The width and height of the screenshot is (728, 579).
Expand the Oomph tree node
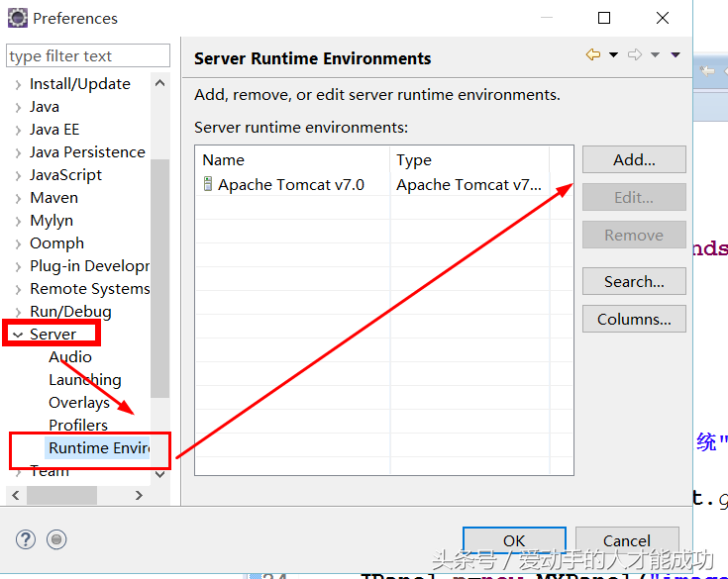pos(18,243)
